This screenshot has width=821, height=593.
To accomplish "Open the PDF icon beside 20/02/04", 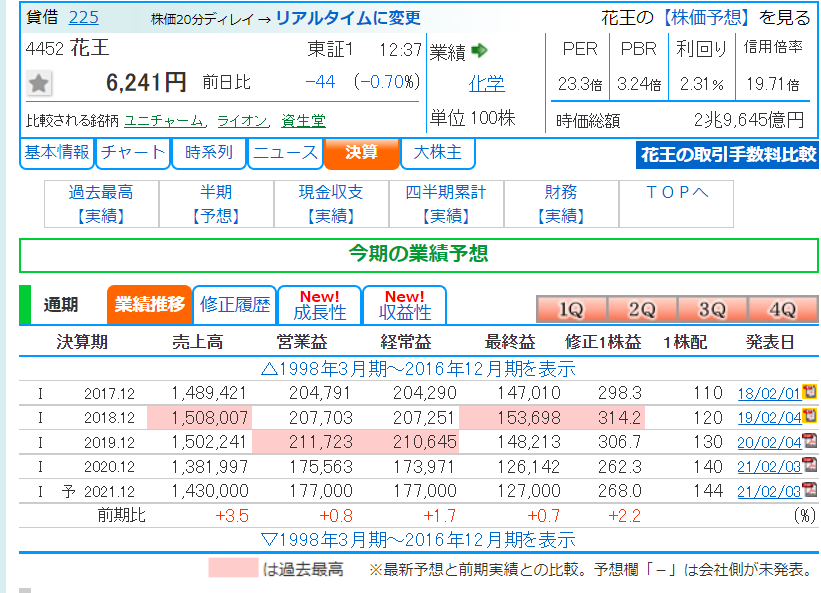I will tap(809, 440).
